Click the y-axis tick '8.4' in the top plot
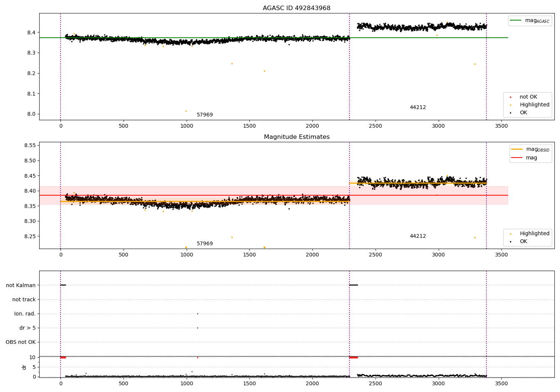The image size is (560, 392). tap(31, 32)
